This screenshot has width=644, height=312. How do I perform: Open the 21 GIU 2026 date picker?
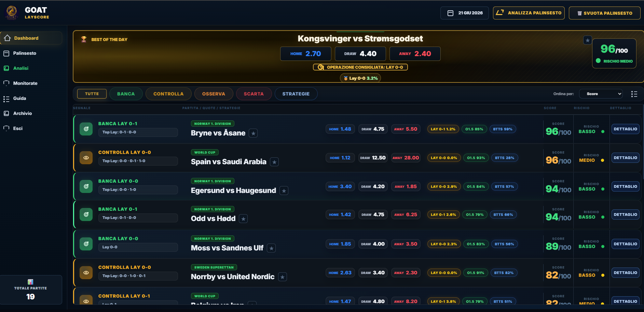[465, 13]
